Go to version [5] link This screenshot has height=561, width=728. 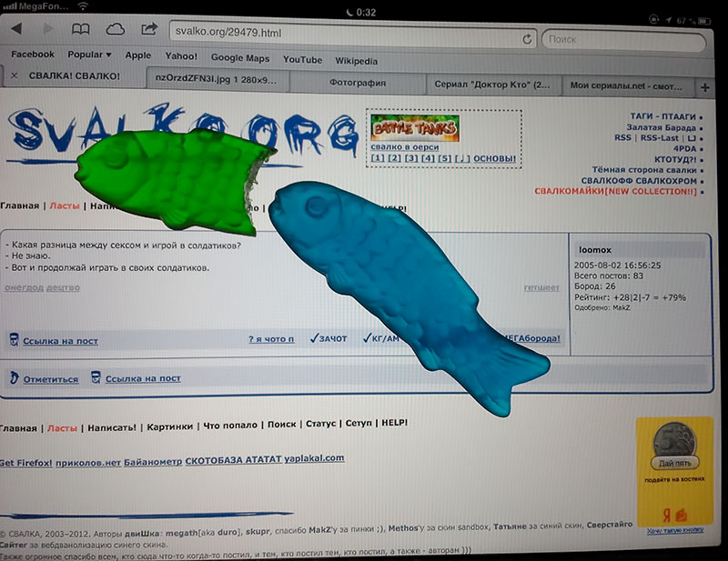444,158
